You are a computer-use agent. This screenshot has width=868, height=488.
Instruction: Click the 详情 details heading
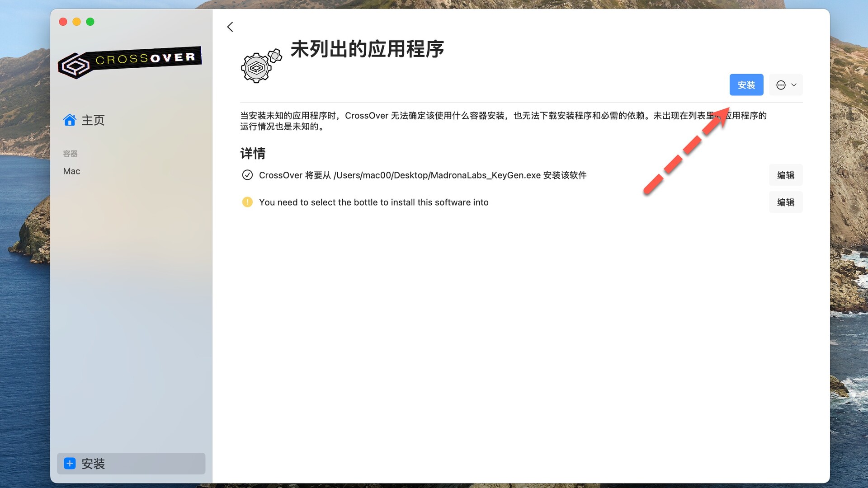(253, 154)
